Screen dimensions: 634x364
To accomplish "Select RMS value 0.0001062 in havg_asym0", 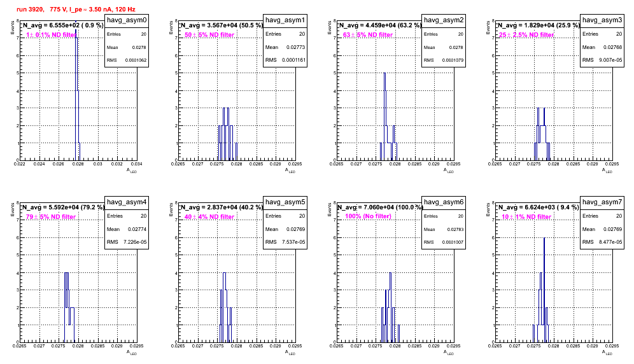I will coord(136,60).
